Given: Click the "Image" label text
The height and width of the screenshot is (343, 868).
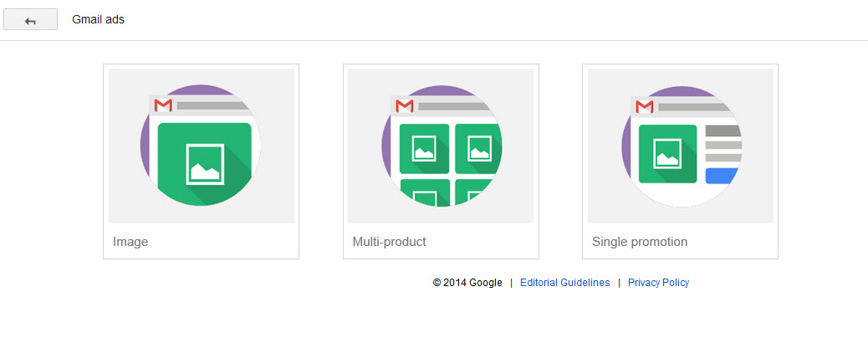Looking at the screenshot, I should [x=130, y=242].
